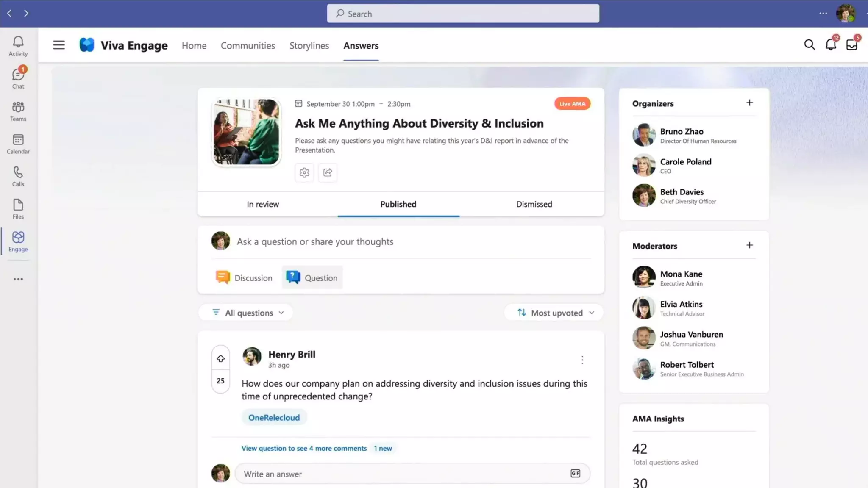Select the Discussion post type
Image resolution: width=868 pixels, height=488 pixels.
244,278
